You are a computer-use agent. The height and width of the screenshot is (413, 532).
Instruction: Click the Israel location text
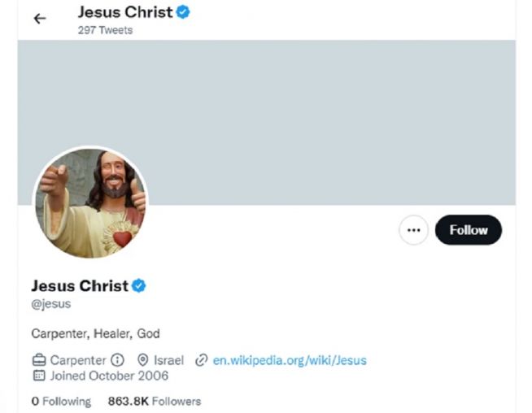[x=168, y=359]
